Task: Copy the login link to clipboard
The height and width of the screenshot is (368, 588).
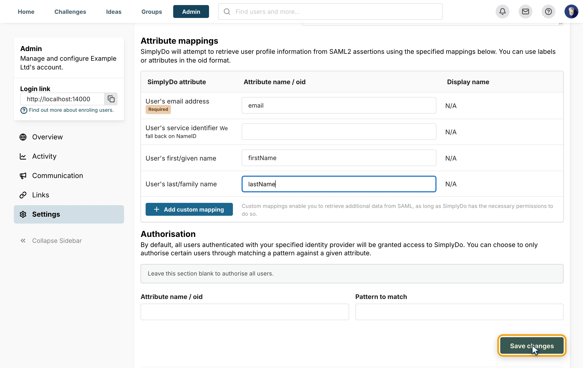Action: (x=111, y=99)
